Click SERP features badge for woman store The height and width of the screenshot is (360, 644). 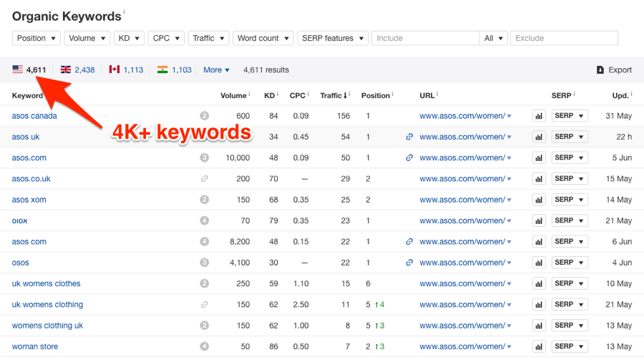click(x=204, y=346)
